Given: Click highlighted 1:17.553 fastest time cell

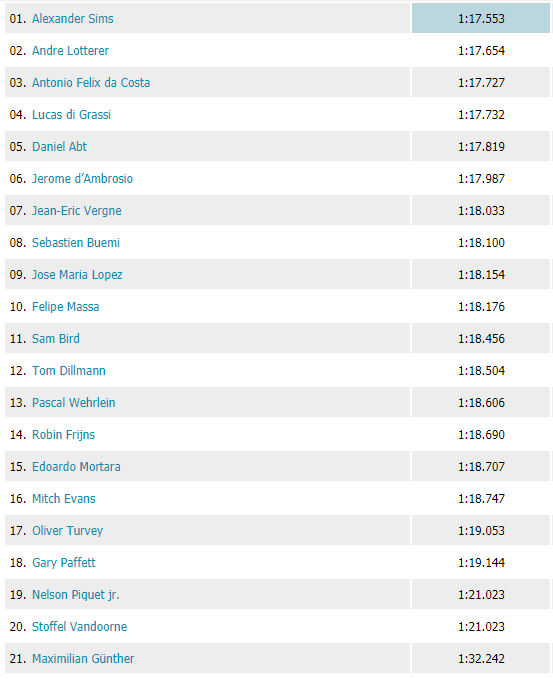Looking at the screenshot, I should pyautogui.click(x=481, y=18).
